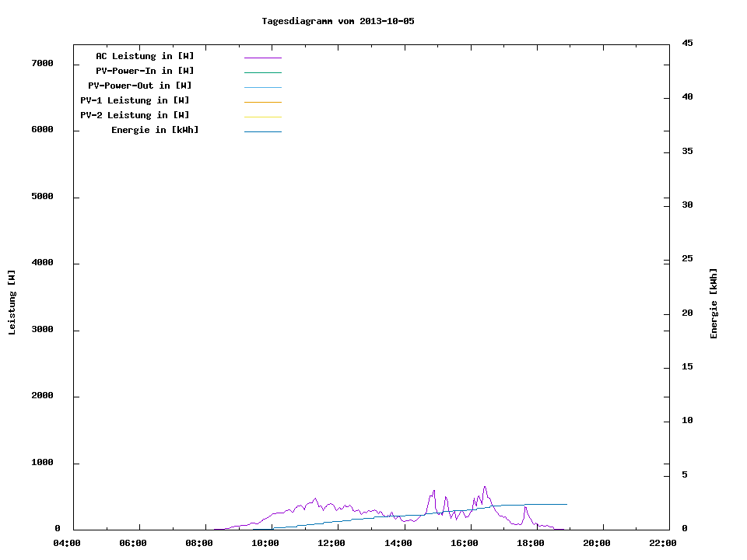Click the highest purple peak near 16:30
Image resolution: width=747 pixels, height=560 pixels.
484,488
